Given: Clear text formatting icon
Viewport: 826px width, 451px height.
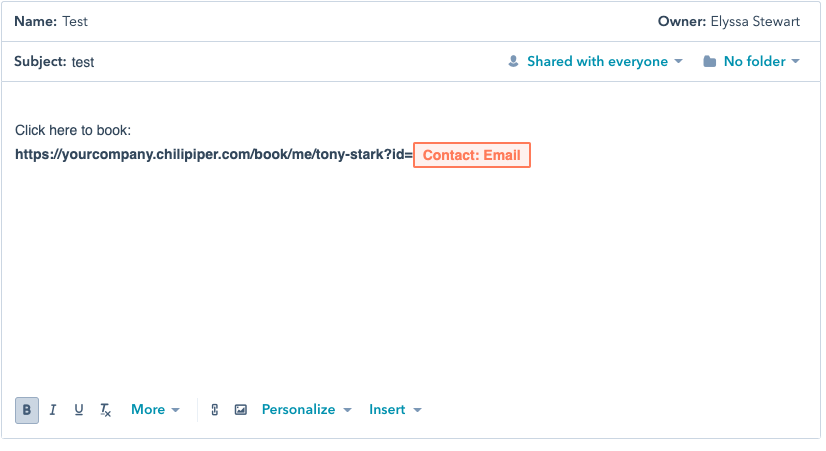Looking at the screenshot, I should pos(105,410).
